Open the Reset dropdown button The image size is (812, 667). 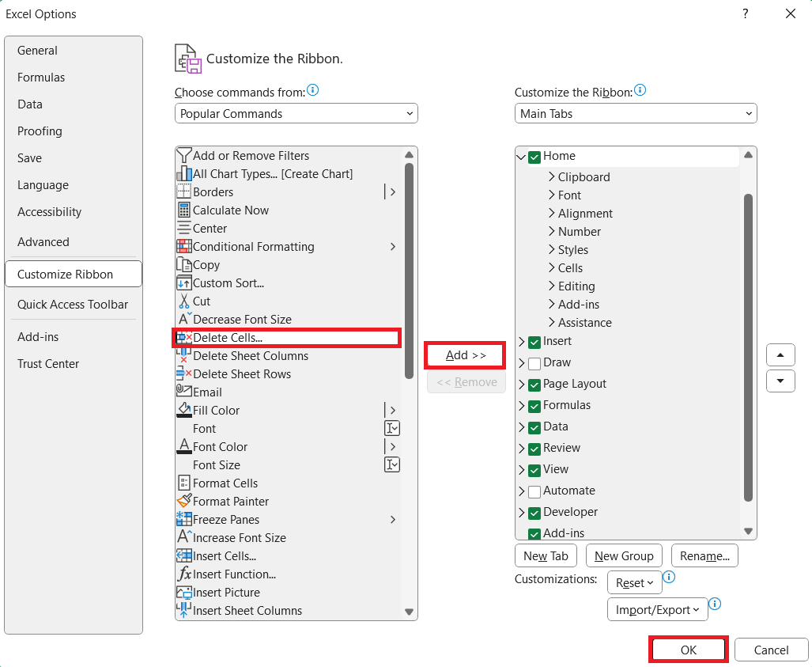pyautogui.click(x=634, y=582)
